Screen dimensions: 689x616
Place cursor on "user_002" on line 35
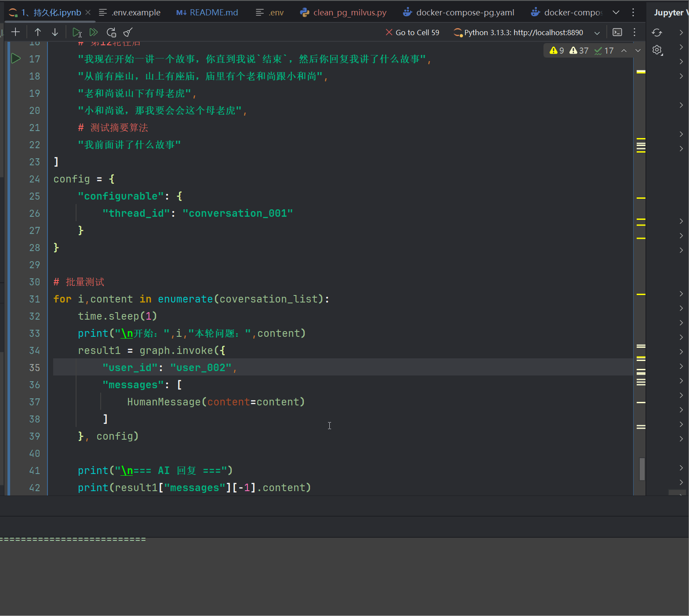click(x=201, y=368)
